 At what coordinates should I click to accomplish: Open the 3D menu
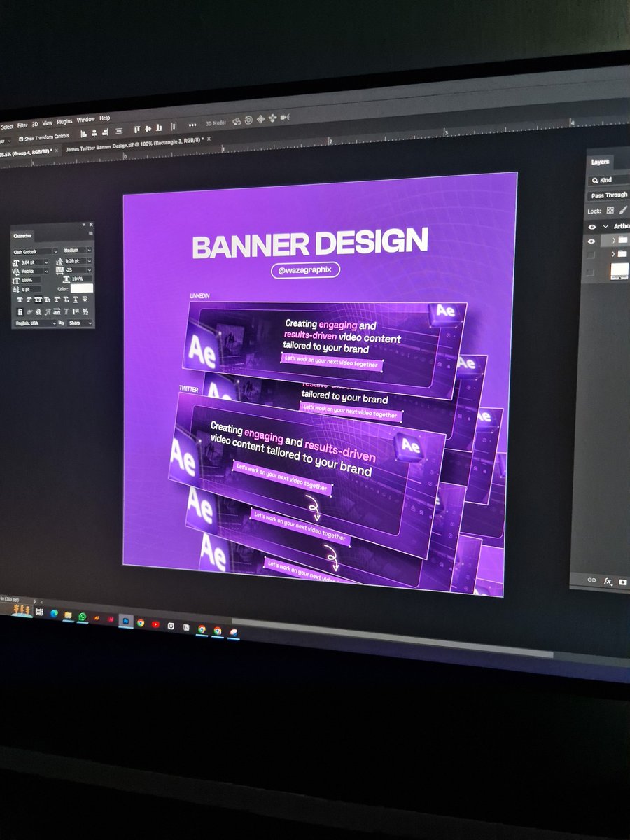35,124
